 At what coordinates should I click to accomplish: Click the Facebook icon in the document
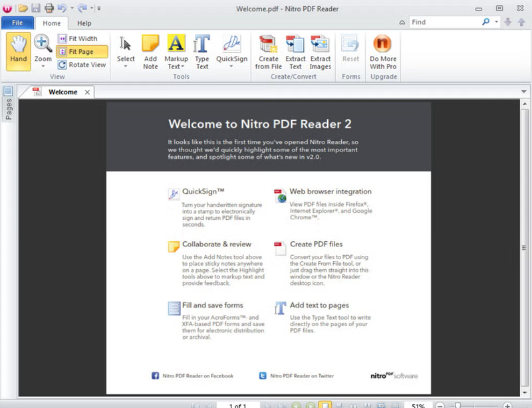(155, 376)
